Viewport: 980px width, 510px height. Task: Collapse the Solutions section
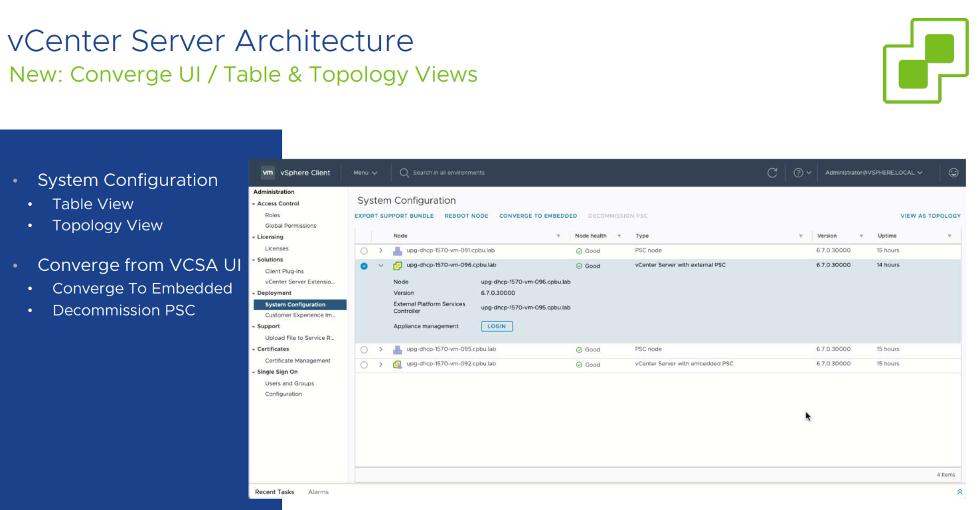click(x=254, y=260)
